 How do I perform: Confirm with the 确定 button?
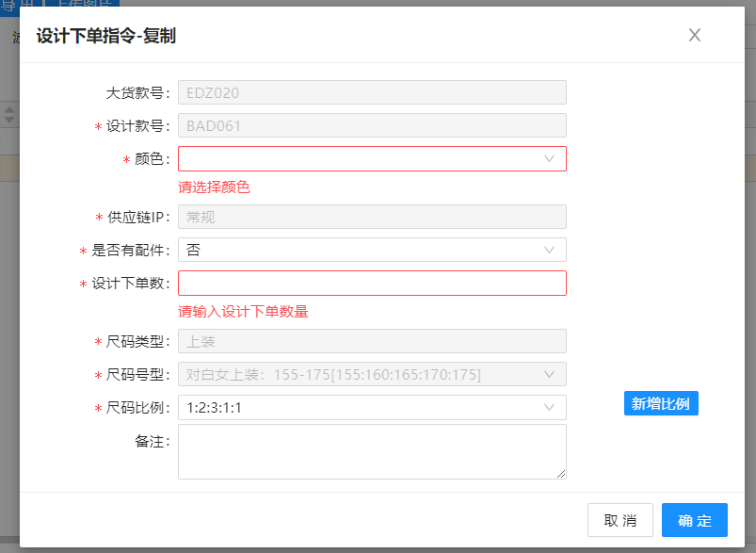694,520
